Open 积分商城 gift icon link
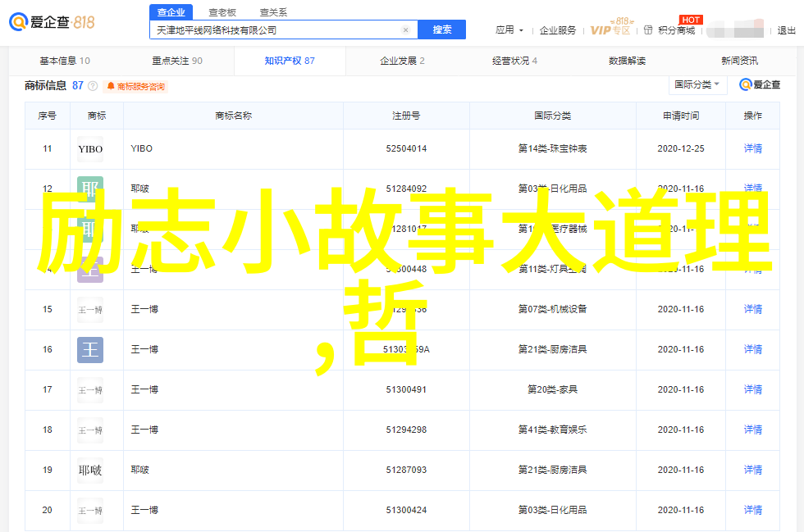This screenshot has height=532, width=804. point(669,30)
